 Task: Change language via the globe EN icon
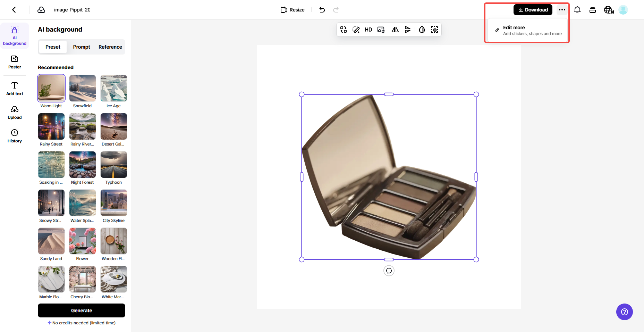click(609, 10)
